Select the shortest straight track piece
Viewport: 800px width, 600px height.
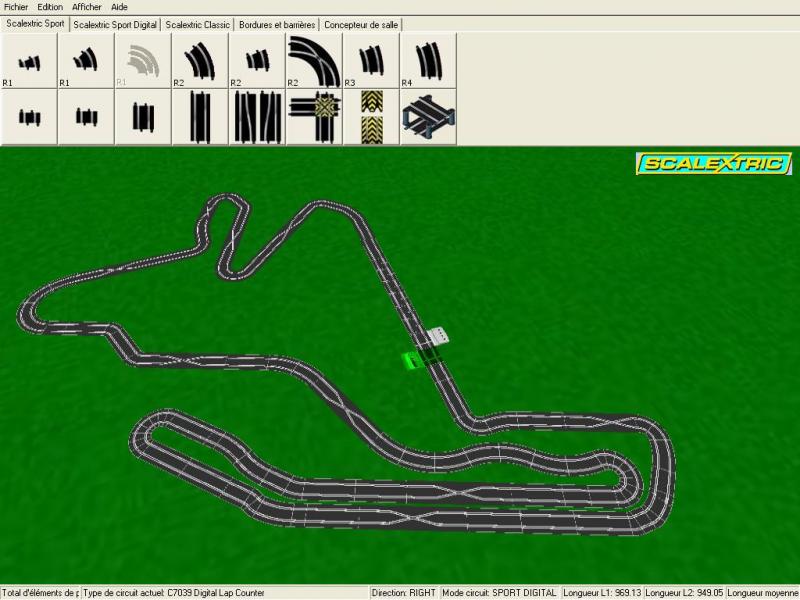(29, 118)
